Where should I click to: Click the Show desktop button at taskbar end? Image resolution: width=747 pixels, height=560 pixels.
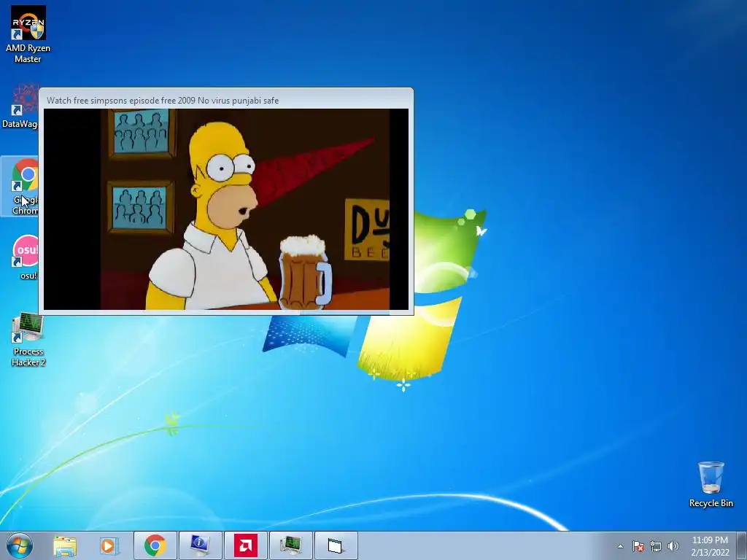pyautogui.click(x=742, y=545)
